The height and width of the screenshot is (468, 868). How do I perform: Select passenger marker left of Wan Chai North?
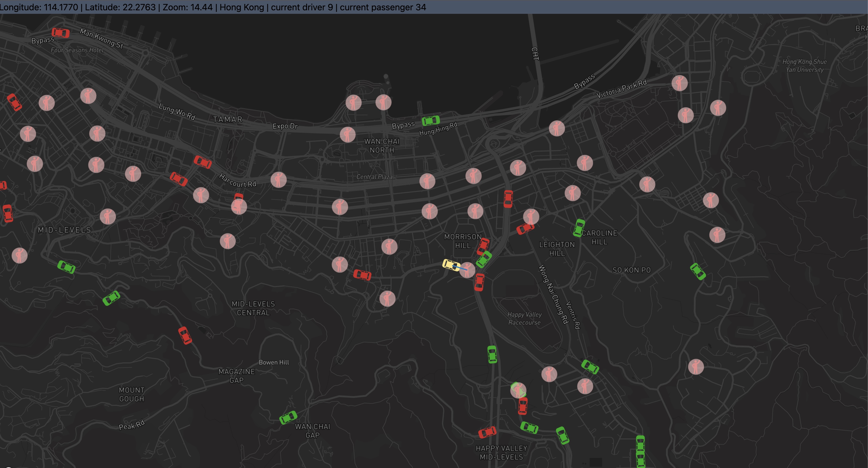coord(348,134)
